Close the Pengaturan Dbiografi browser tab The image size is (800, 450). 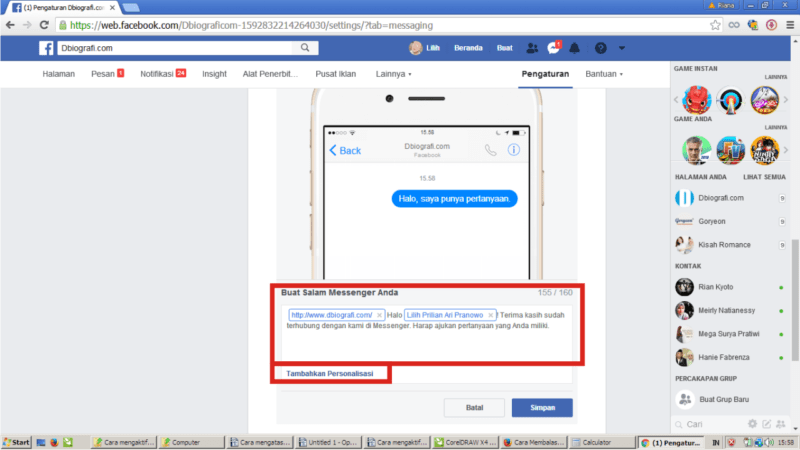coord(112,8)
